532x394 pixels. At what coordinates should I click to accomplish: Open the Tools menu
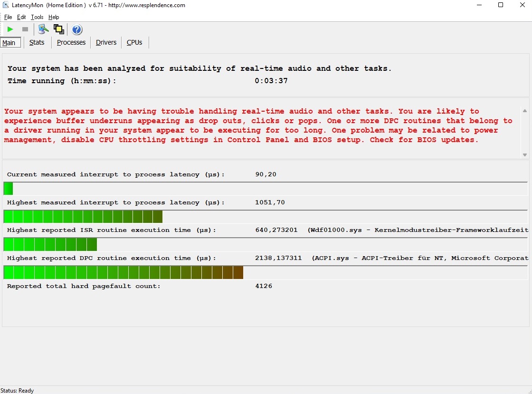click(37, 17)
